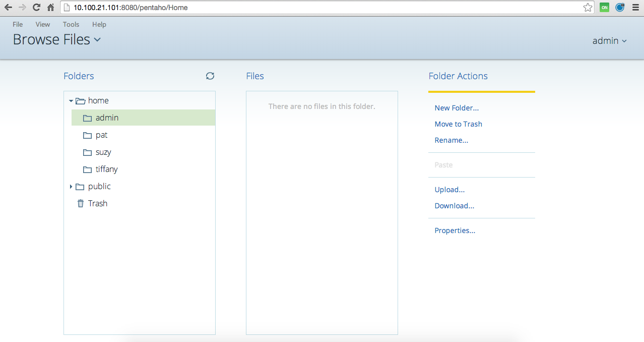The image size is (644, 342).
Task: Click the browser address bar URL
Action: [131, 8]
